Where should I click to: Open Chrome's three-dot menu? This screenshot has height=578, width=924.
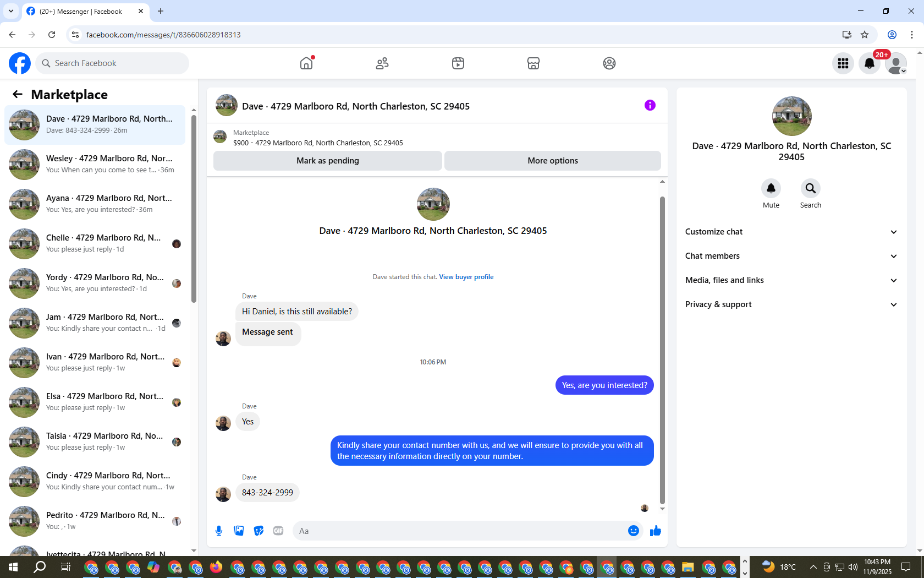(x=912, y=35)
